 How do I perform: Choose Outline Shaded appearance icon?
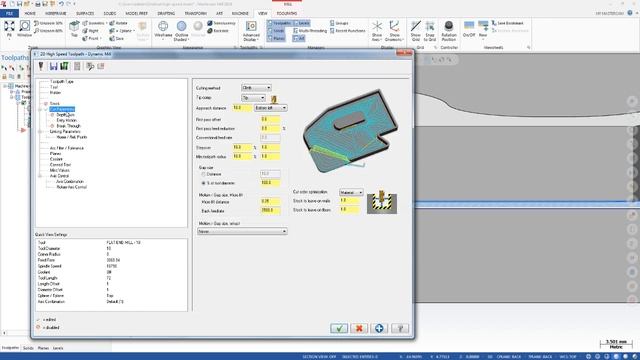(x=181, y=27)
